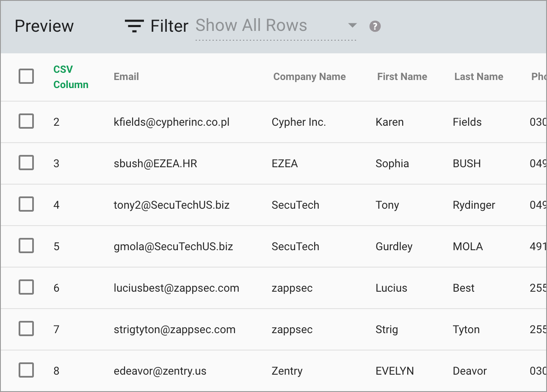The width and height of the screenshot is (547, 392).
Task: Click the email cell for edeavor@zentry.us
Action: 160,370
